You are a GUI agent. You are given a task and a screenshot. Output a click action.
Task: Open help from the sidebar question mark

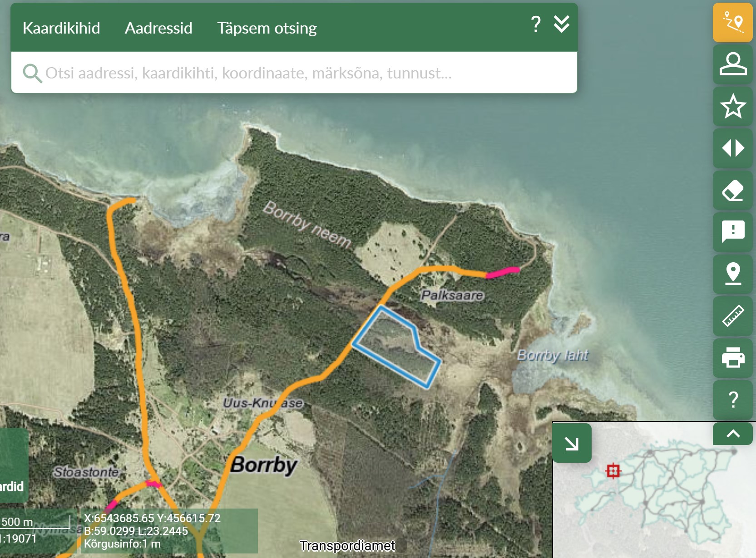pyautogui.click(x=732, y=400)
